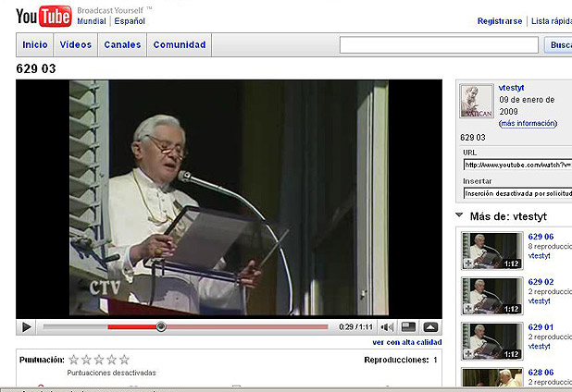Image resolution: width=572 pixels, height=392 pixels.
Task: Click "ver con alta calidad" link
Action: [406, 342]
